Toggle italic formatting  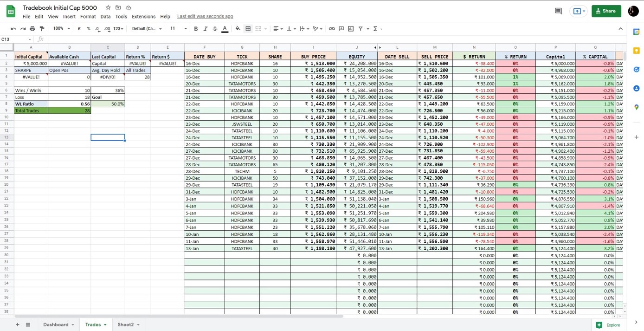[x=206, y=29]
